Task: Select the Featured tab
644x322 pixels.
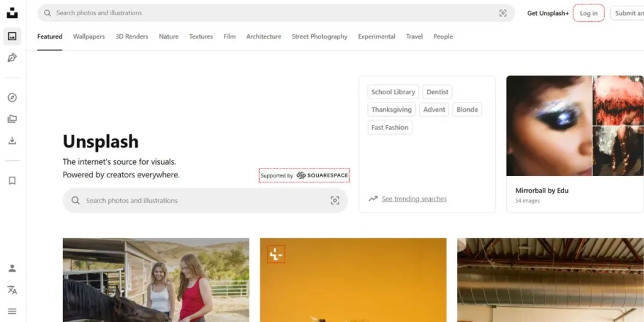Action: coord(50,36)
